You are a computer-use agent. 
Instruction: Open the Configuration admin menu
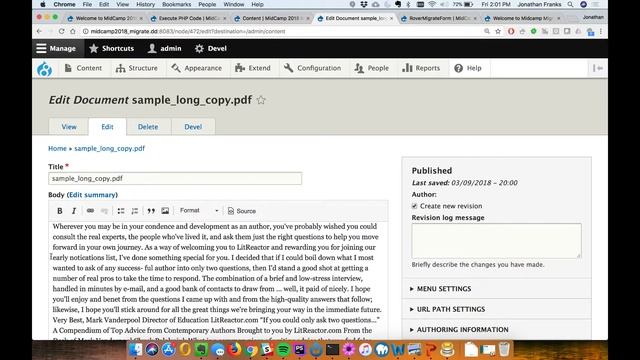(313, 68)
